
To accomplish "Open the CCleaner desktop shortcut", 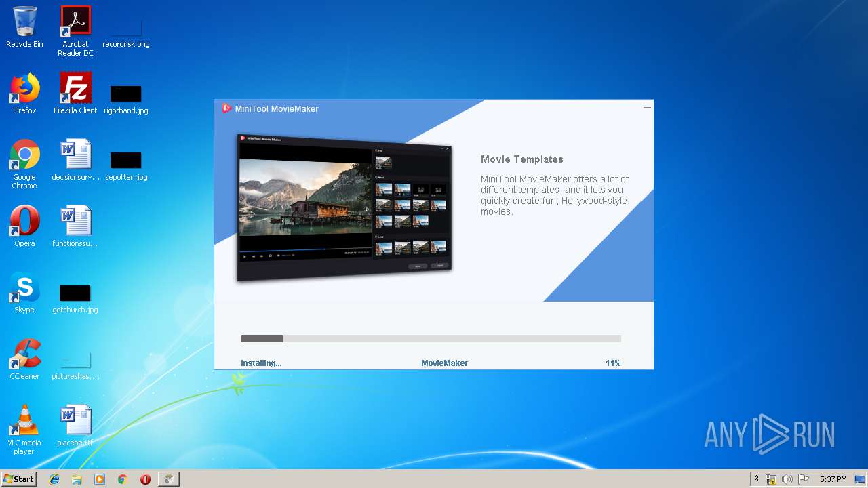I will tap(24, 359).
